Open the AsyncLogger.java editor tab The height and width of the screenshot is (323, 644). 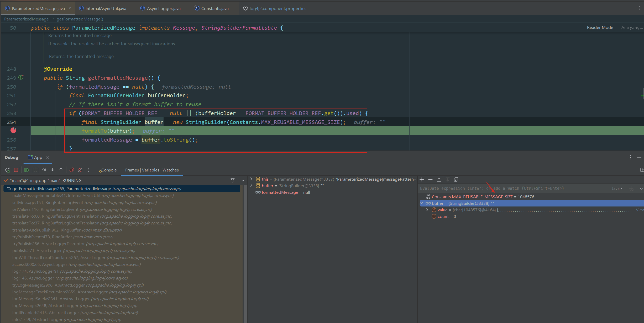click(x=163, y=8)
